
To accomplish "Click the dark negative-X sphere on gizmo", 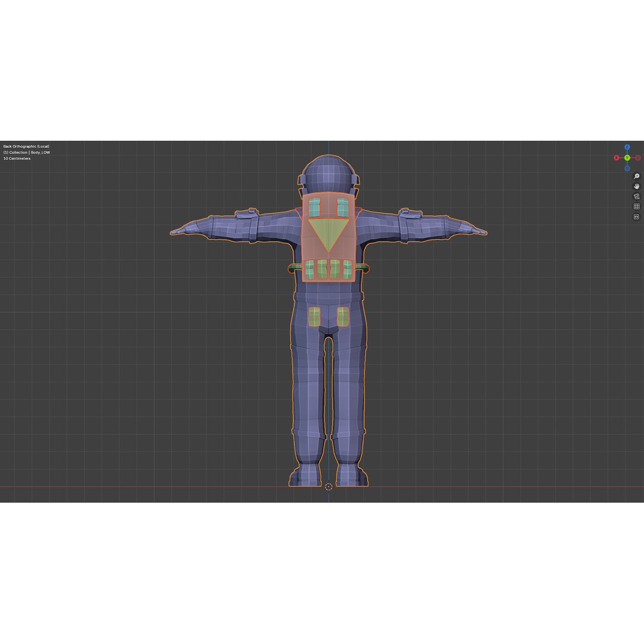I will (x=637, y=157).
